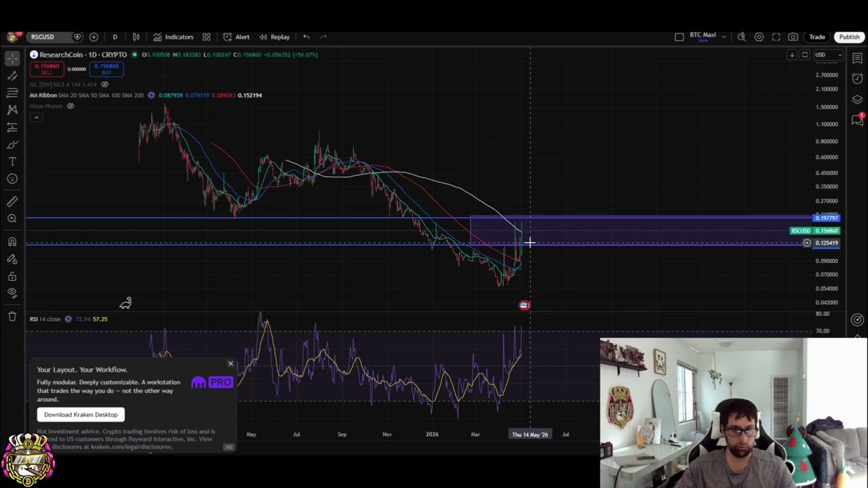The image size is (868, 488).
Task: Click the cycle-arrows button beside USD
Action: tap(805, 55)
